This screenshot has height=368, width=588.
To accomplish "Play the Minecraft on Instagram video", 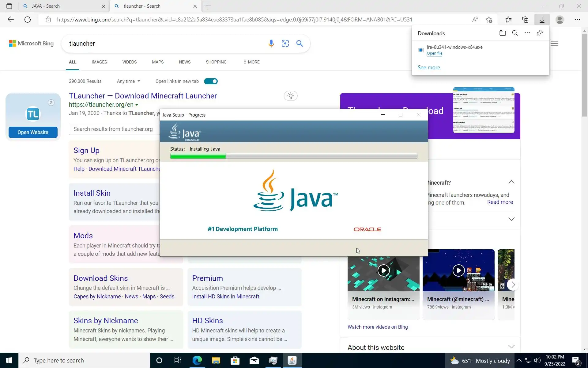I will pyautogui.click(x=383, y=270).
